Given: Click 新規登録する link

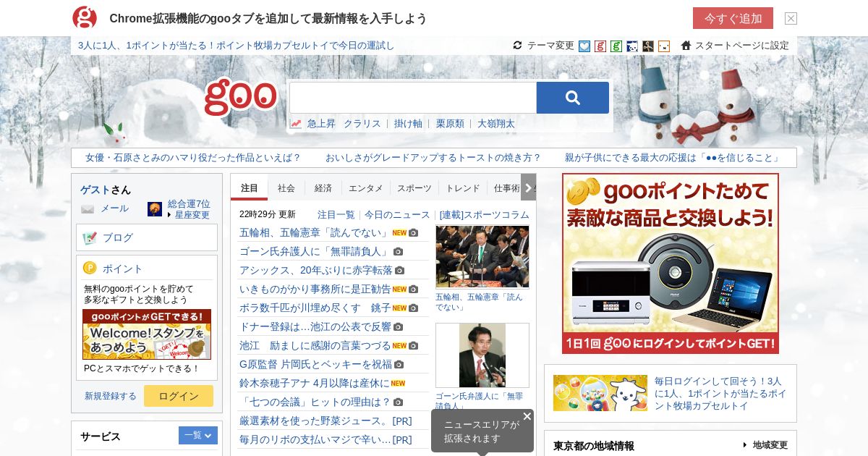Looking at the screenshot, I should [x=111, y=396].
